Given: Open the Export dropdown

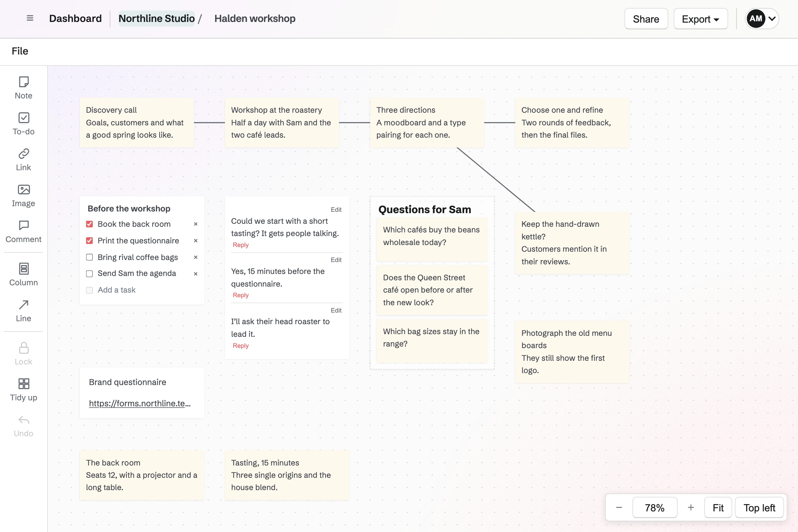Looking at the screenshot, I should 700,19.
